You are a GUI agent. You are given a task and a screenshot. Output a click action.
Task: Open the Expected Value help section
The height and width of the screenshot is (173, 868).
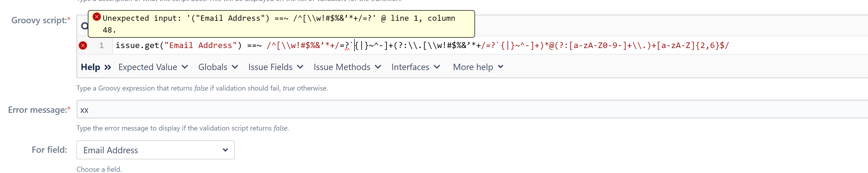(x=148, y=67)
